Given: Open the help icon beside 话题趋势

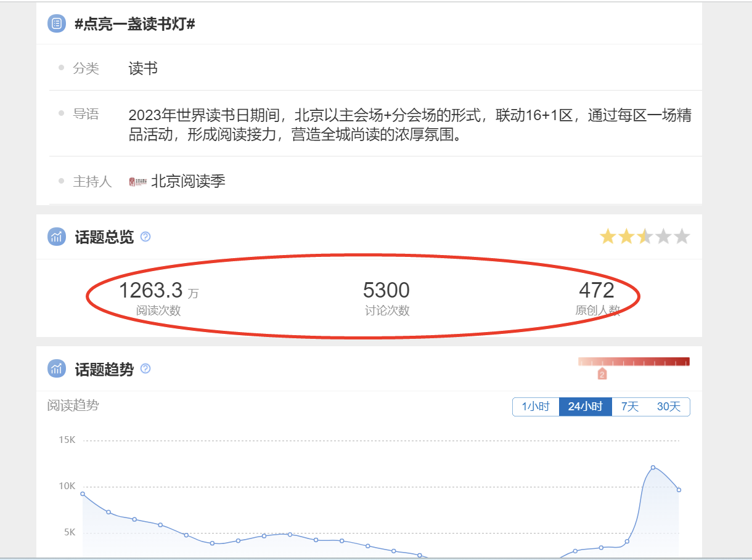Looking at the screenshot, I should coord(145,369).
